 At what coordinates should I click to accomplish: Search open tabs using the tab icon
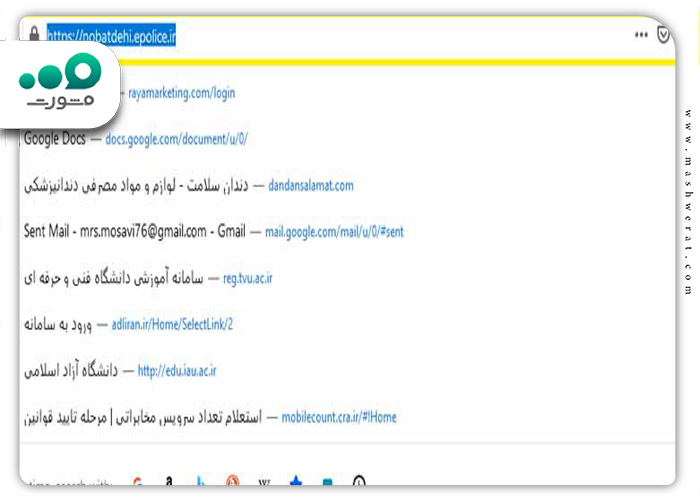coord(328,482)
